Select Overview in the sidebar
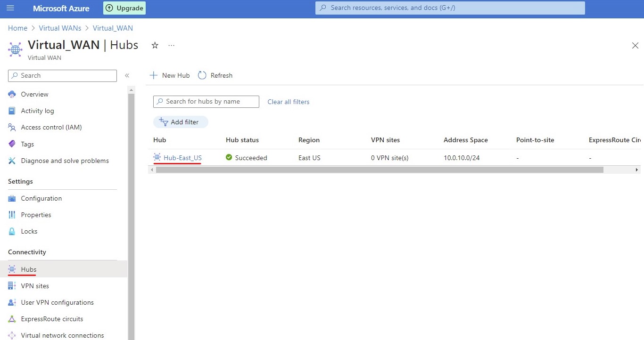The width and height of the screenshot is (644, 340). click(x=34, y=94)
